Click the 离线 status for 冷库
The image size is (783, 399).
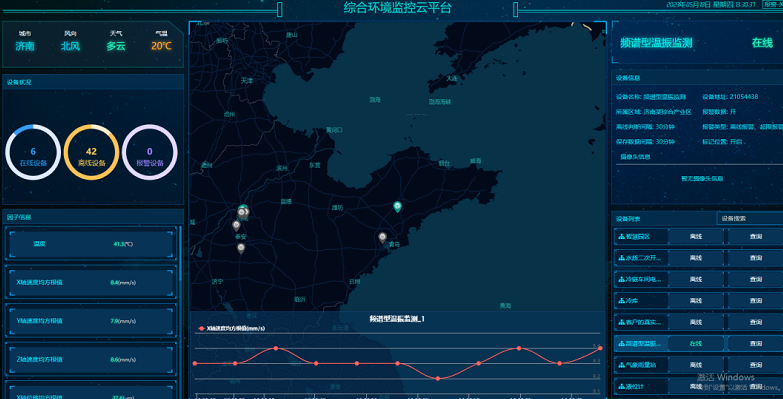[x=696, y=301]
